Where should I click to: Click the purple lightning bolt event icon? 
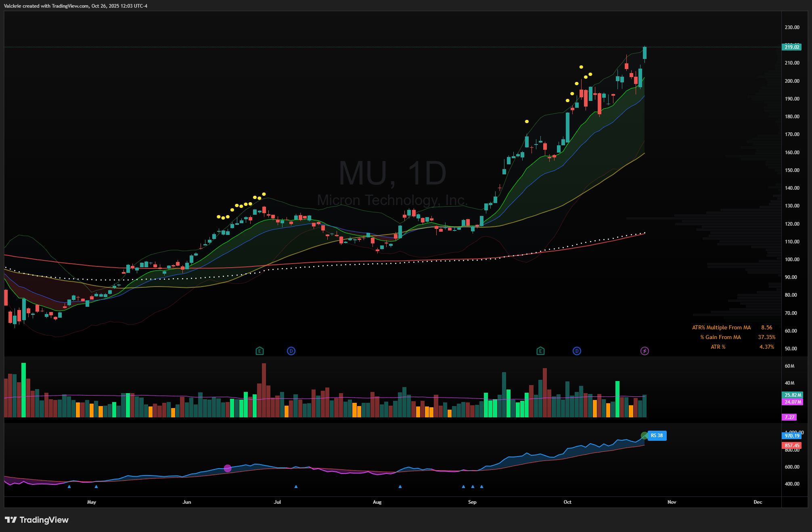point(645,351)
